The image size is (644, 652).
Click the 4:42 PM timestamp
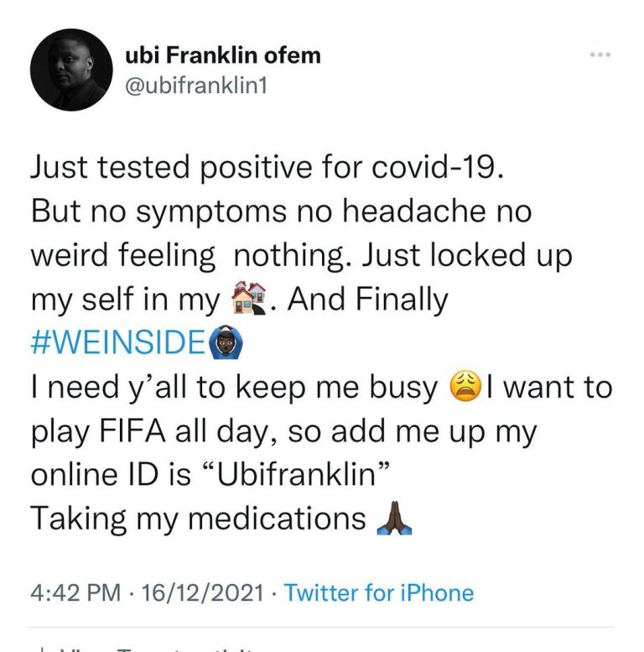pos(70,593)
